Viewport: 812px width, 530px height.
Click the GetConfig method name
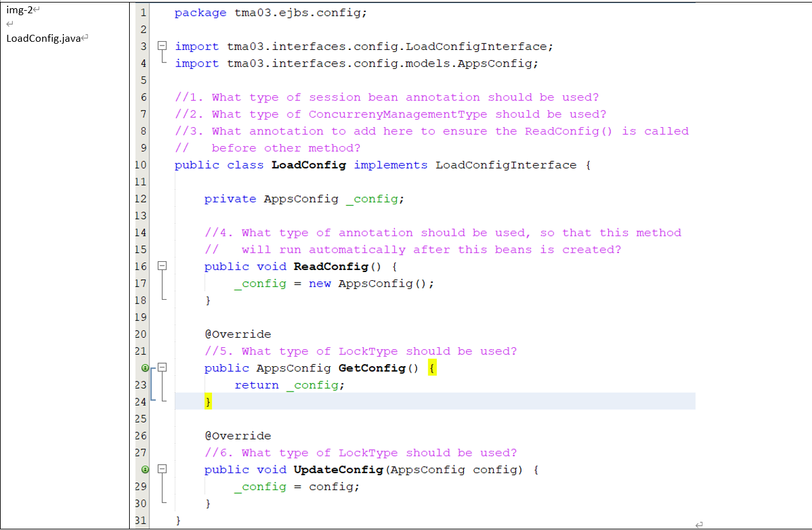coord(372,368)
